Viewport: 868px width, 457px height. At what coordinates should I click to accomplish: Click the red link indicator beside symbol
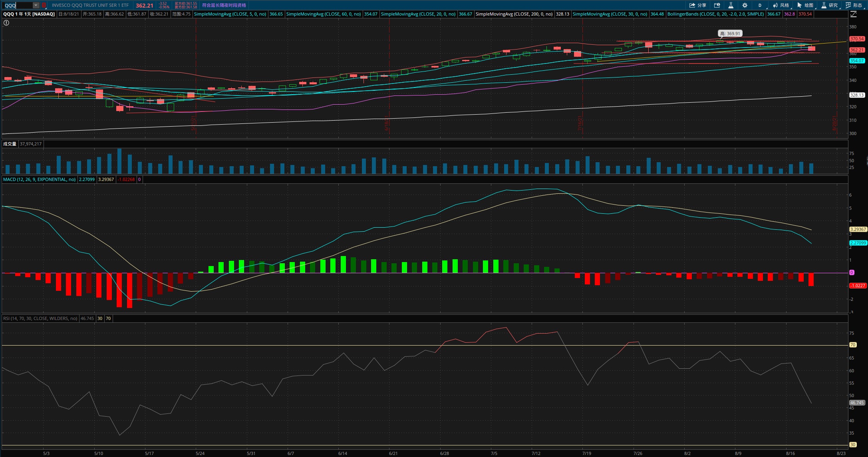pos(44,5)
